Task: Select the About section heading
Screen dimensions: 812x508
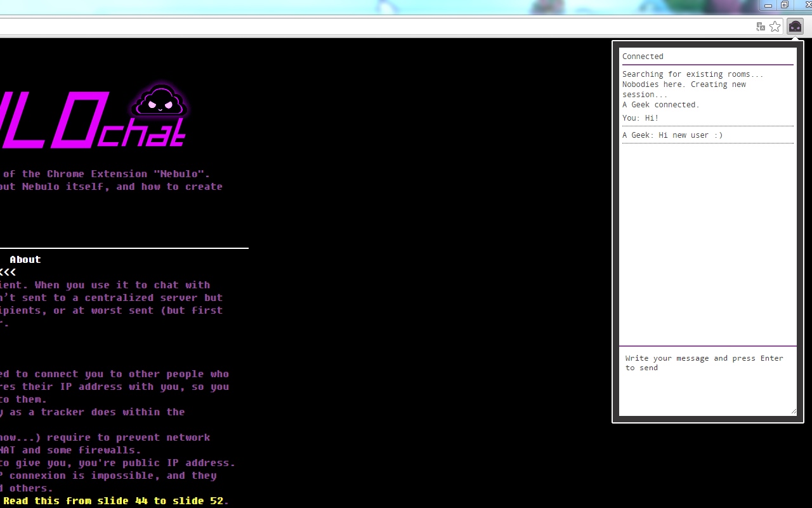Action: click(x=25, y=259)
